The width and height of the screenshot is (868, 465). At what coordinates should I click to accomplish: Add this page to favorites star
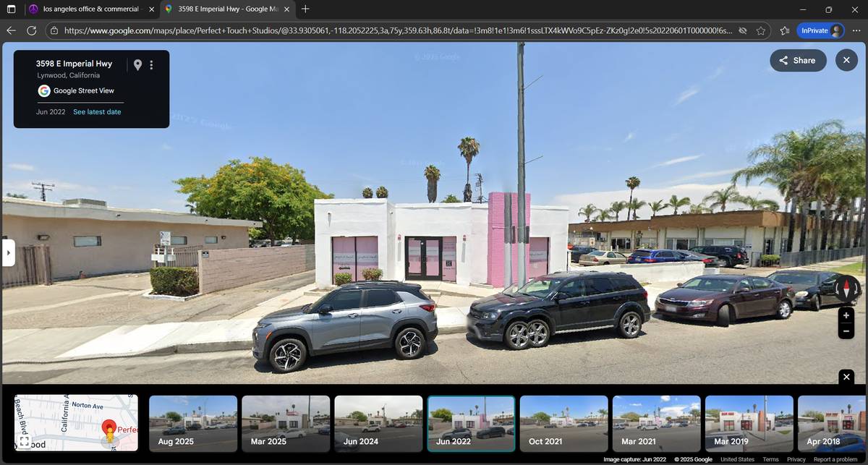pos(761,31)
